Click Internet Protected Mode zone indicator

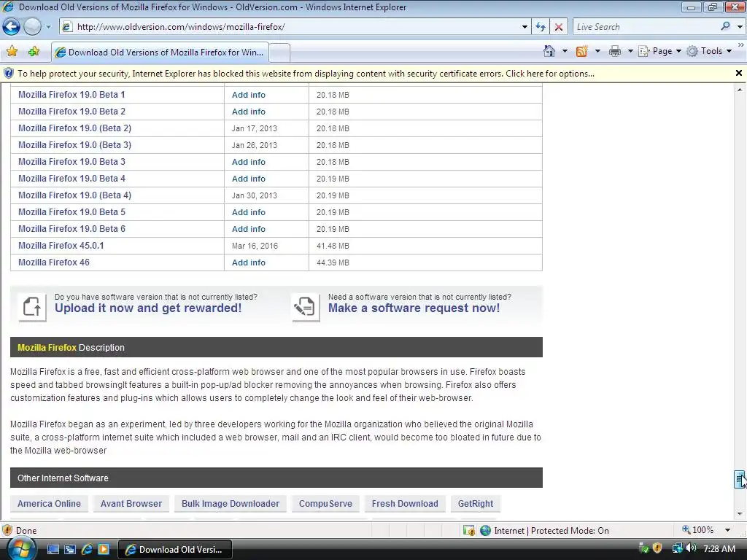(544, 531)
